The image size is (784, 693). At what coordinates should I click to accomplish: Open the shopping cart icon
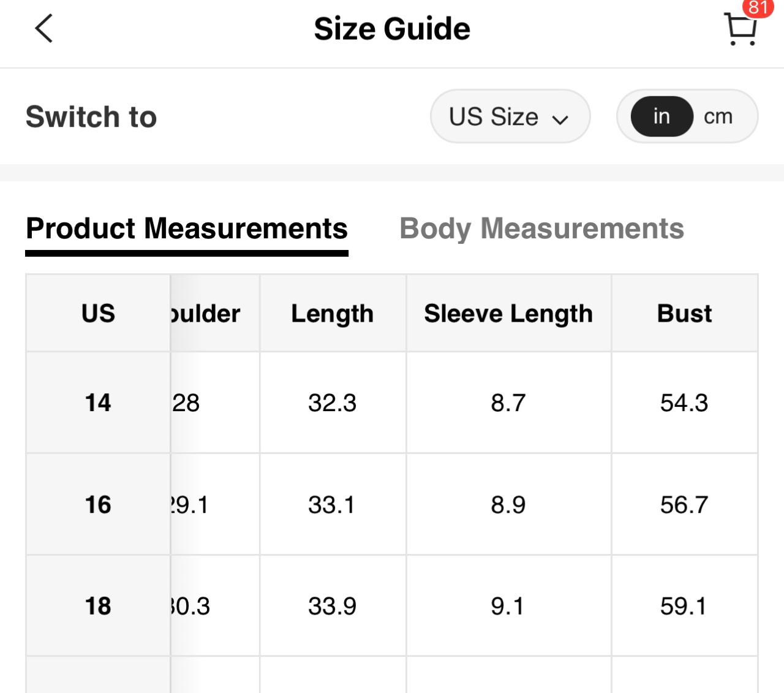741,31
